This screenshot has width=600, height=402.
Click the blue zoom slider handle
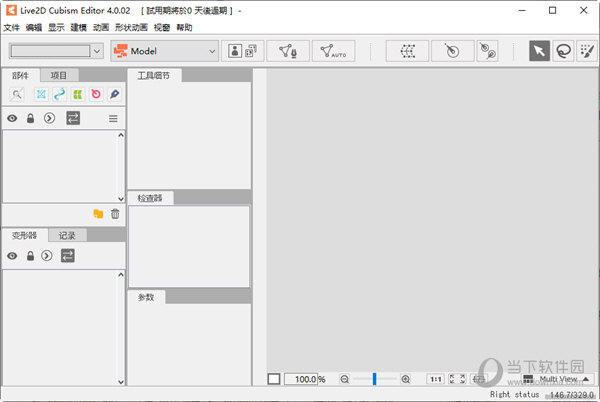[375, 379]
